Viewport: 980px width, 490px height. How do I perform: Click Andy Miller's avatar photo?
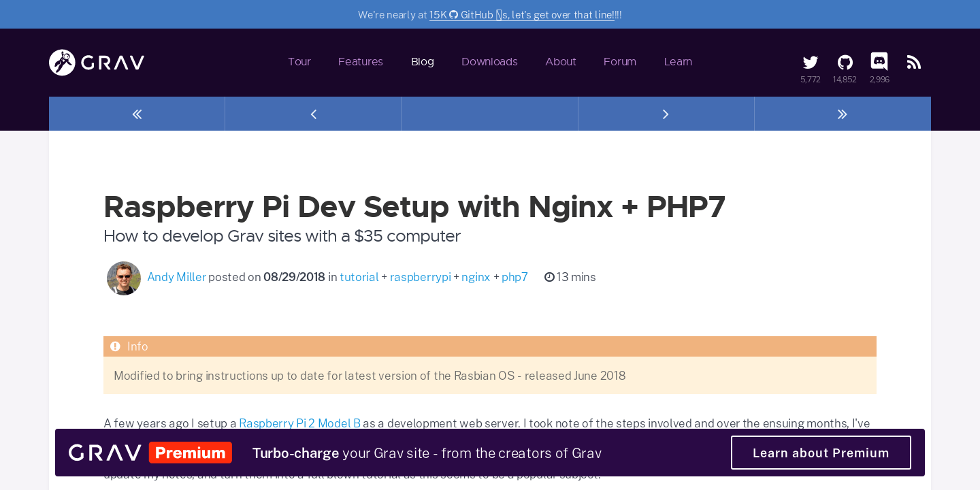point(124,278)
